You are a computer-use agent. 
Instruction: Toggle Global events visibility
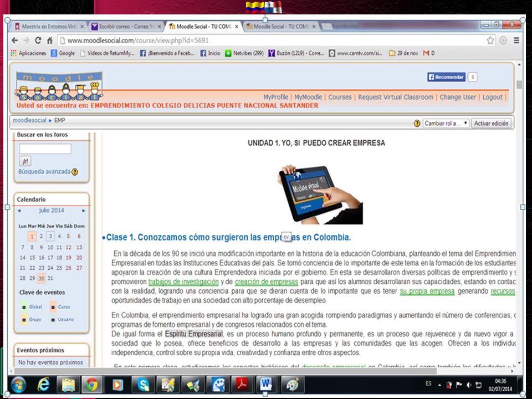click(x=24, y=307)
